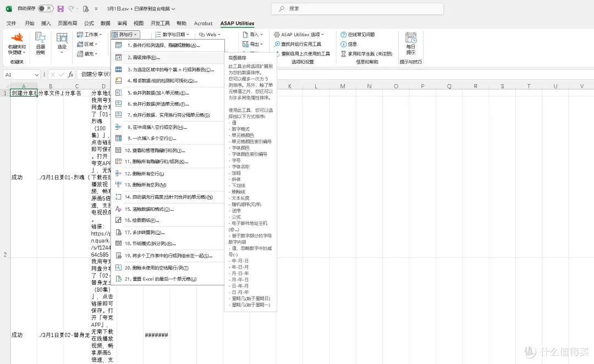Choose 8. 在中间插入空行或空列
This screenshot has width=594, height=364.
pos(168,127)
